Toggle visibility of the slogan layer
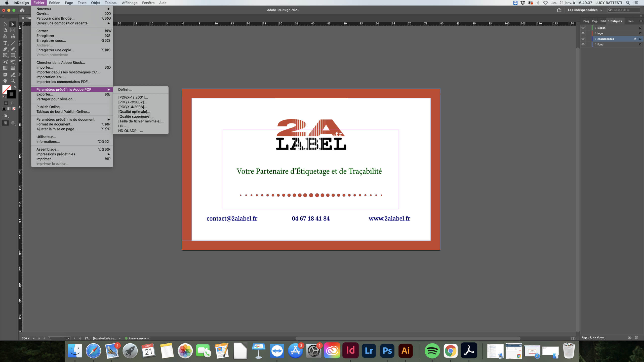 (x=584, y=27)
